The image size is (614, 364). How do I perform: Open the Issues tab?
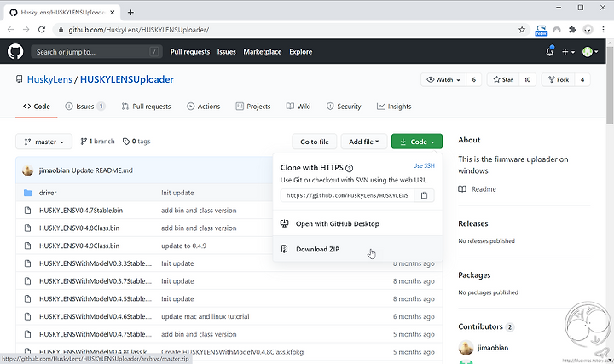(x=85, y=106)
